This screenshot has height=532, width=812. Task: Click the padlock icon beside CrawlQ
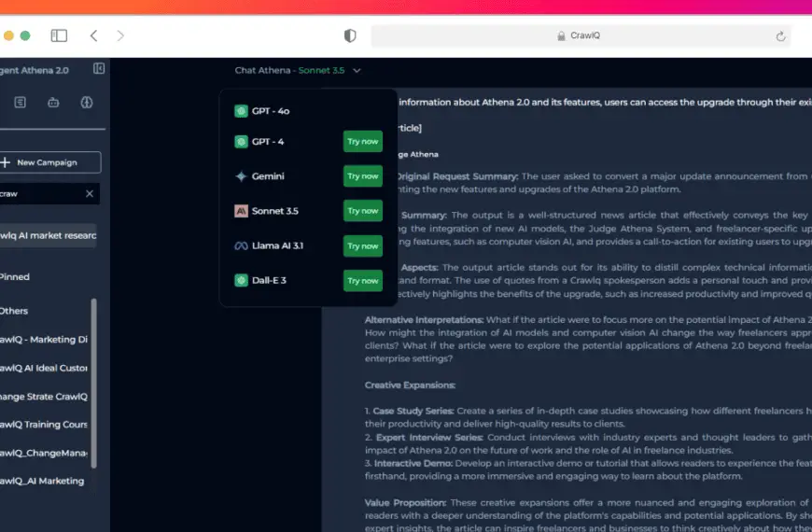[561, 35]
